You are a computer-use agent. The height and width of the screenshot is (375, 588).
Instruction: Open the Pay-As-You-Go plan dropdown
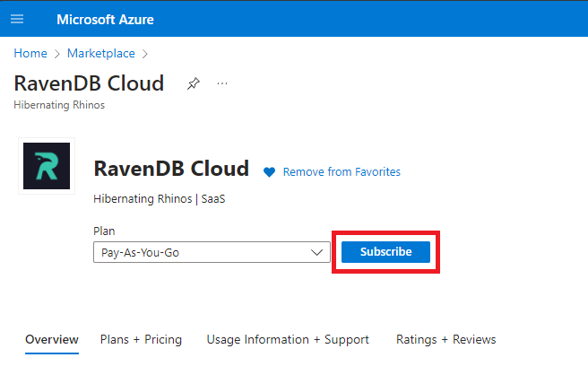pos(212,252)
